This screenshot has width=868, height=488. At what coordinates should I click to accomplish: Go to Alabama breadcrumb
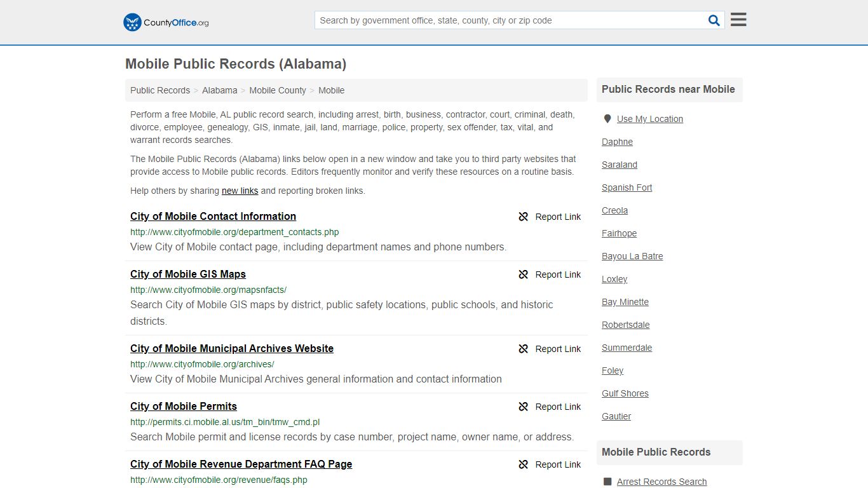coord(220,90)
